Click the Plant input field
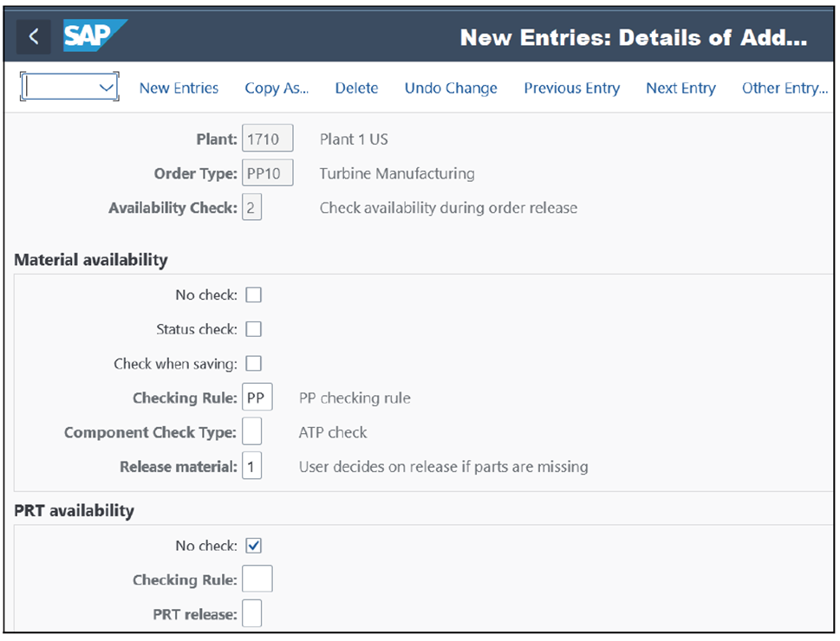The height and width of the screenshot is (641, 840). [x=267, y=138]
